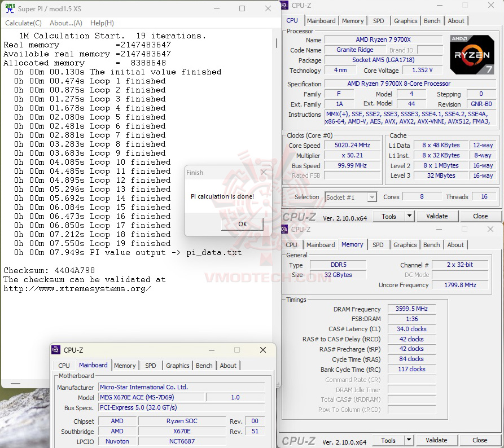The height and width of the screenshot is (448, 504).
Task: Switch to Mainboard tab in top CPU-Z window
Action: (321, 21)
